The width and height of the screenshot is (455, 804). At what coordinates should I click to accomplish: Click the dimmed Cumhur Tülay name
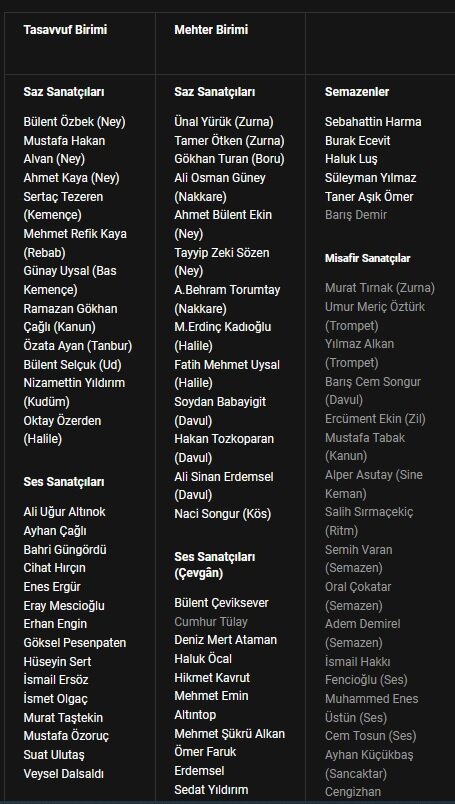point(211,622)
